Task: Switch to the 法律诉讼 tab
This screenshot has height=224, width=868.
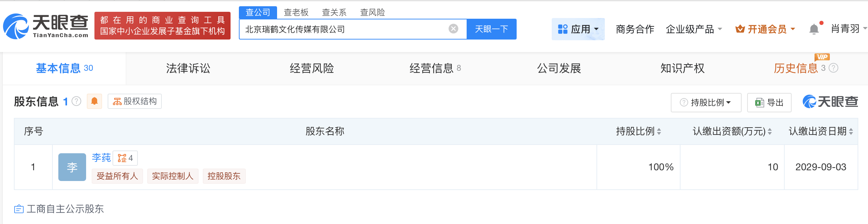Action: point(188,68)
